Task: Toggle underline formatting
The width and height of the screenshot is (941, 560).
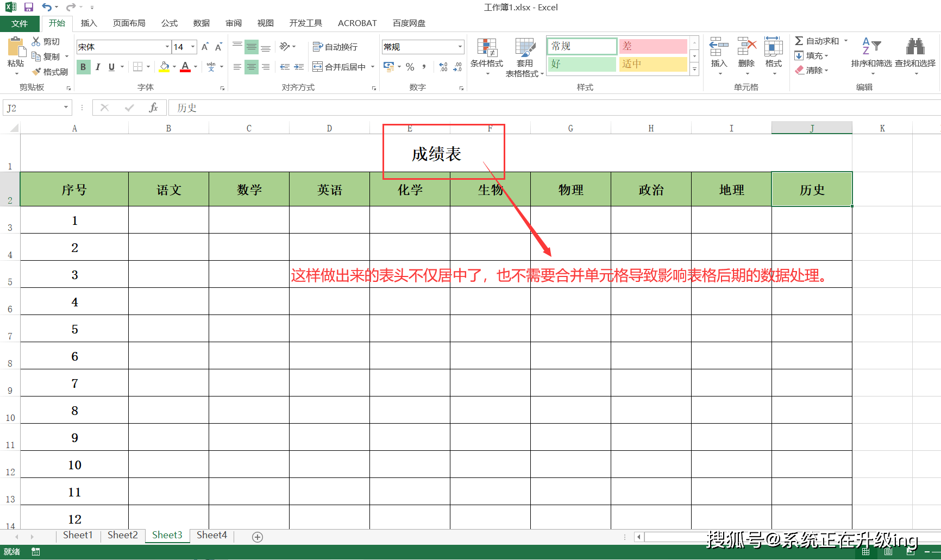Action: 111,67
